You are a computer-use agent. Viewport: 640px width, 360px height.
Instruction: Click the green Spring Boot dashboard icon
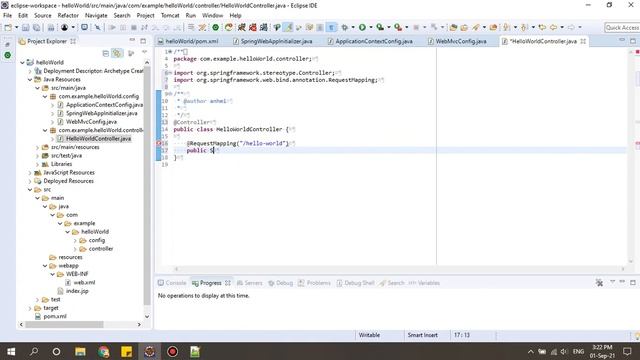pyautogui.click(x=216, y=27)
